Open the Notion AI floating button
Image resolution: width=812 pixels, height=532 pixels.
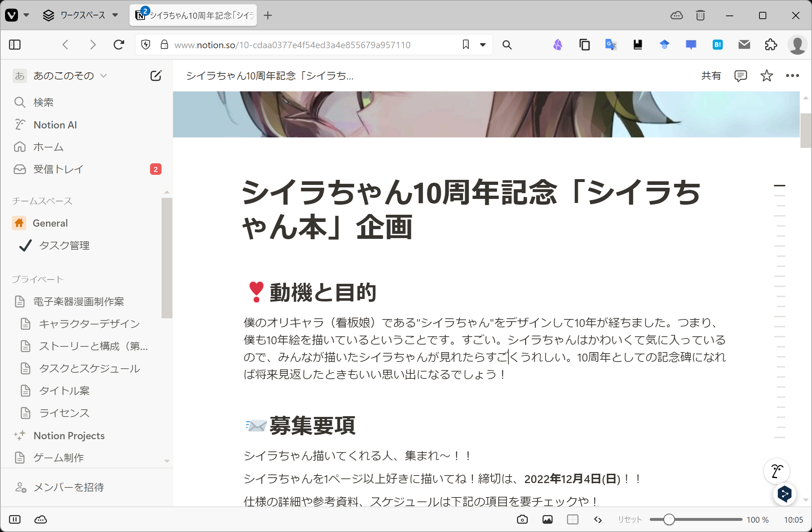(776, 470)
